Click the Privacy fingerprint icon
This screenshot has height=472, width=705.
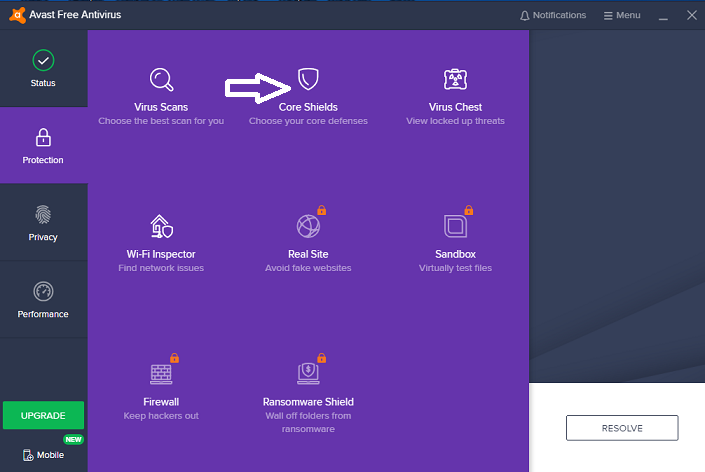coord(43,214)
